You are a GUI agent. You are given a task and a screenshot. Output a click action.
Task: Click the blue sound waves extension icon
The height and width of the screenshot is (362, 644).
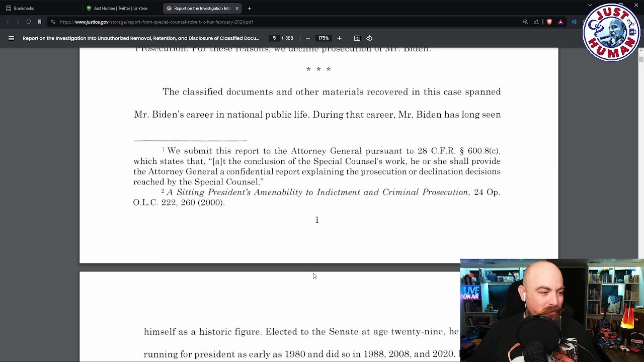574,22
